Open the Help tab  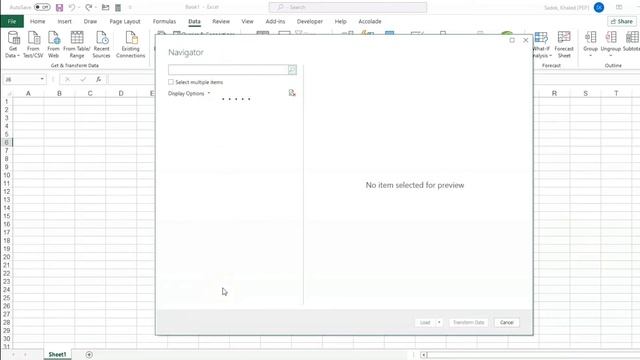[x=340, y=21]
